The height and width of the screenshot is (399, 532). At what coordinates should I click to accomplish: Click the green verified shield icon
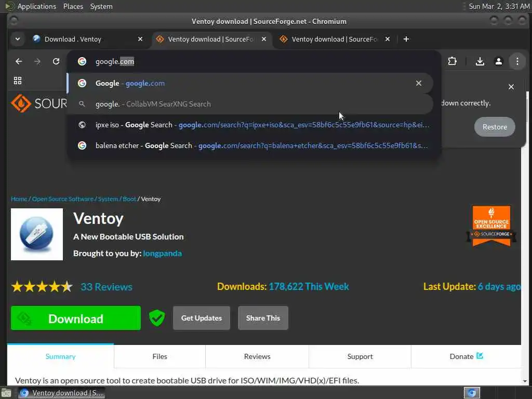coord(157,318)
